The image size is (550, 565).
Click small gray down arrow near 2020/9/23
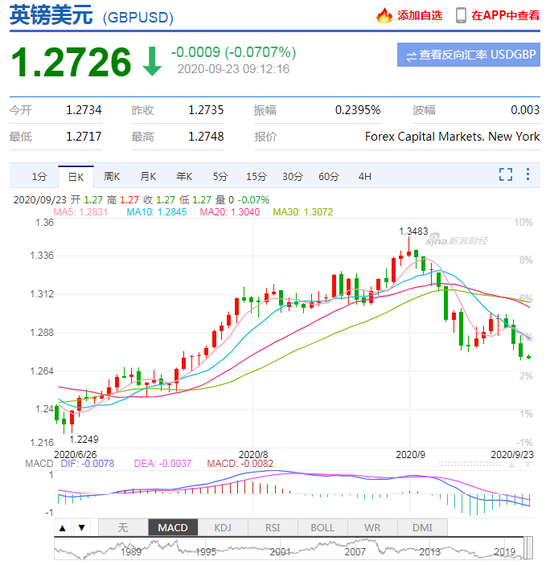tap(527, 465)
